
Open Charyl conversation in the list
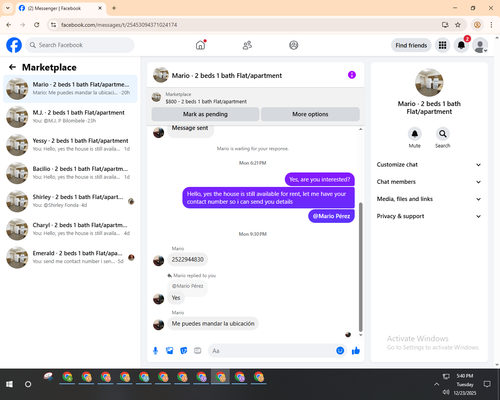pos(70,229)
